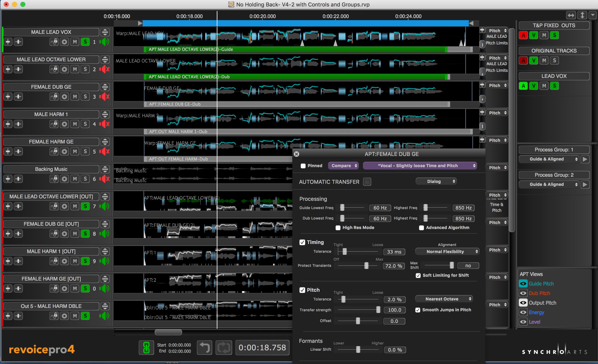Click the Guide Pitch eye icon in APT Views
This screenshot has height=364, width=598.
523,283
